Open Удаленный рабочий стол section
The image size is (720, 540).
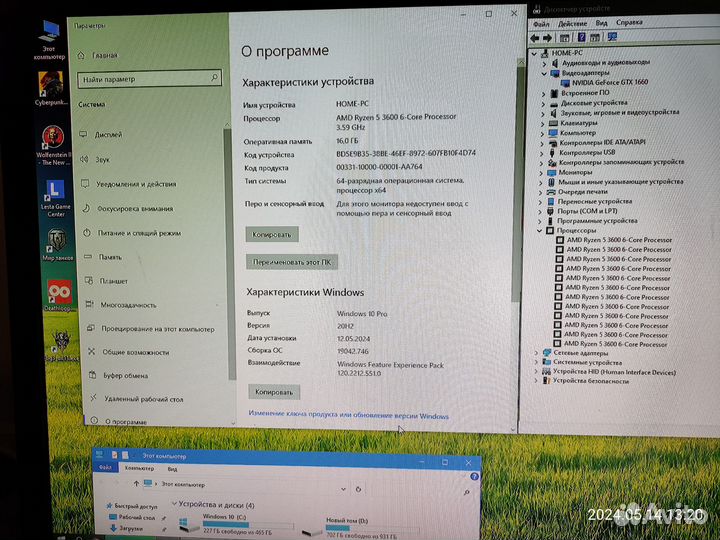point(136,399)
